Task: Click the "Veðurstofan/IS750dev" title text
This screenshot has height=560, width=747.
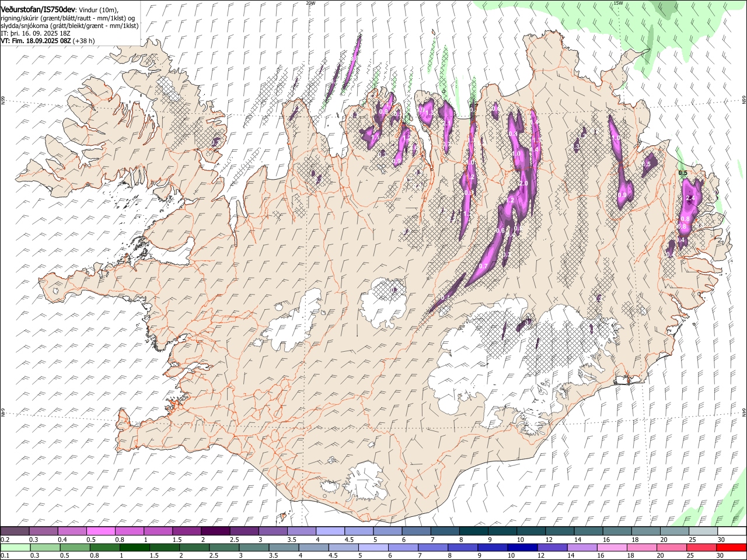Action: [x=38, y=10]
